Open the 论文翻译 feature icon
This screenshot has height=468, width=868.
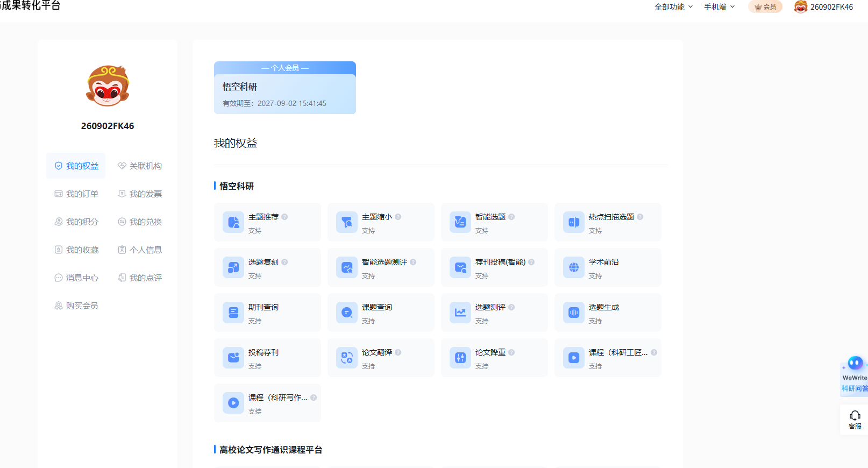point(347,358)
